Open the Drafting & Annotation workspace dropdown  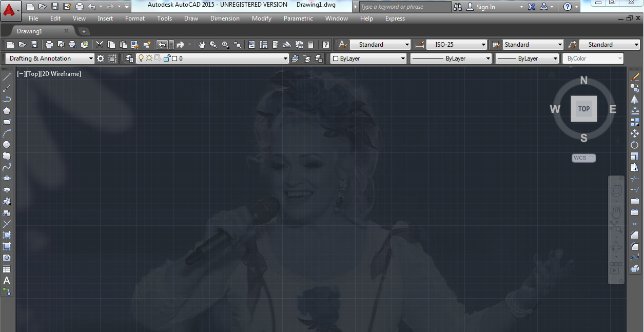click(x=50, y=58)
